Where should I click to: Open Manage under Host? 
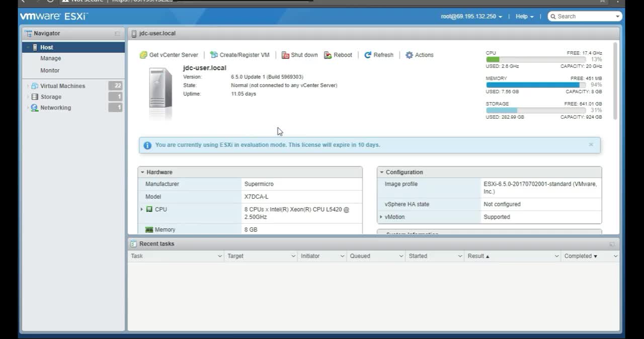pos(50,58)
